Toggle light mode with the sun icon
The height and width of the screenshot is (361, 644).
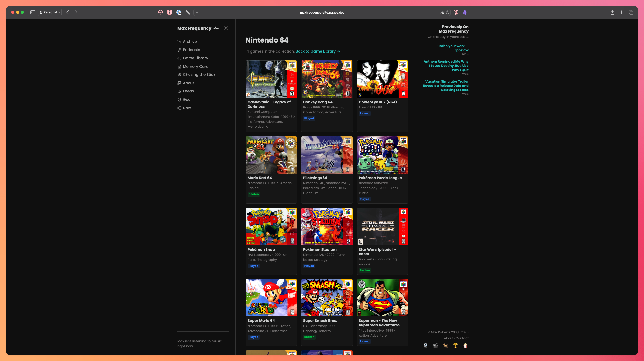pyautogui.click(x=226, y=28)
